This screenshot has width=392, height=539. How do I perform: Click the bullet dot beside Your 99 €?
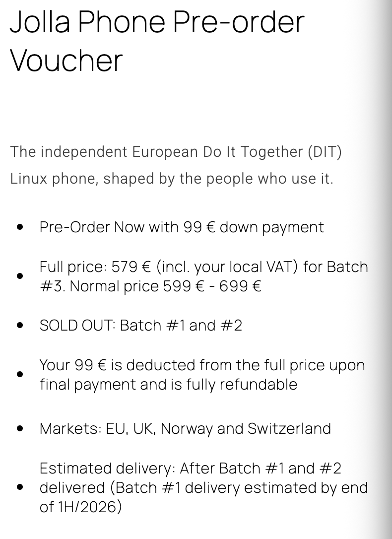[x=20, y=374]
